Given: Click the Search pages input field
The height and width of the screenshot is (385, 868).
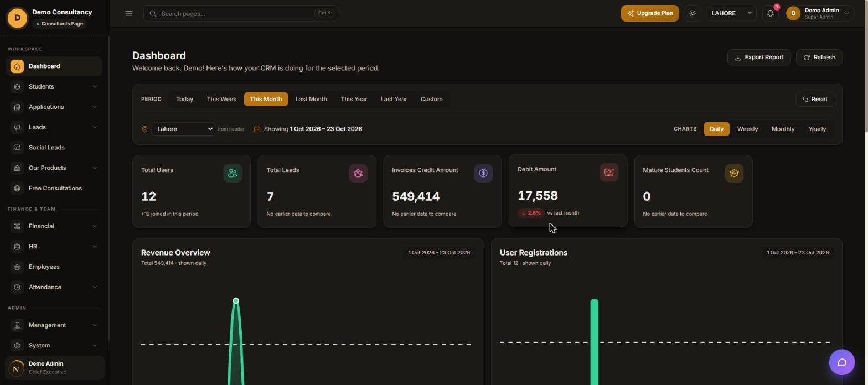Looking at the screenshot, I should [x=240, y=13].
